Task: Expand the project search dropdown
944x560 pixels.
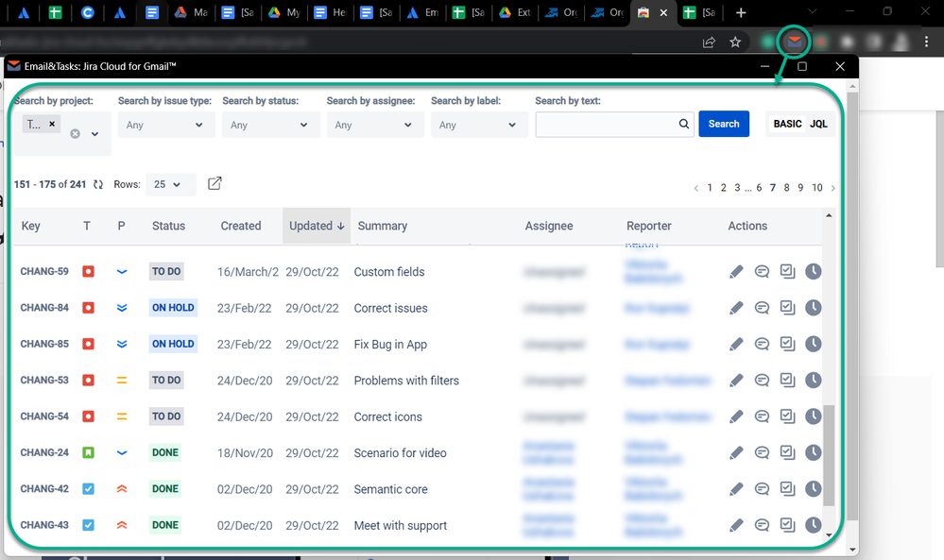Action: 95,133
